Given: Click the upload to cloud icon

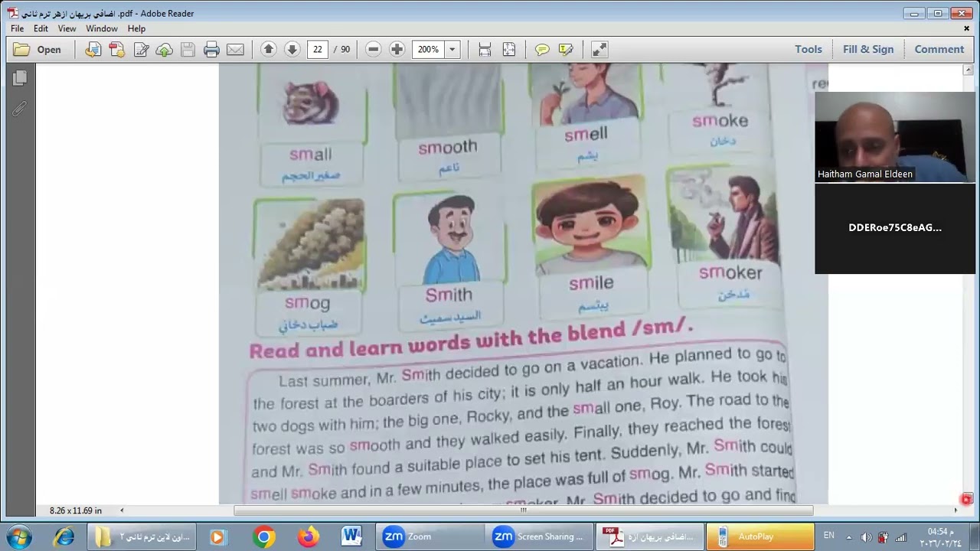Looking at the screenshot, I should (164, 50).
